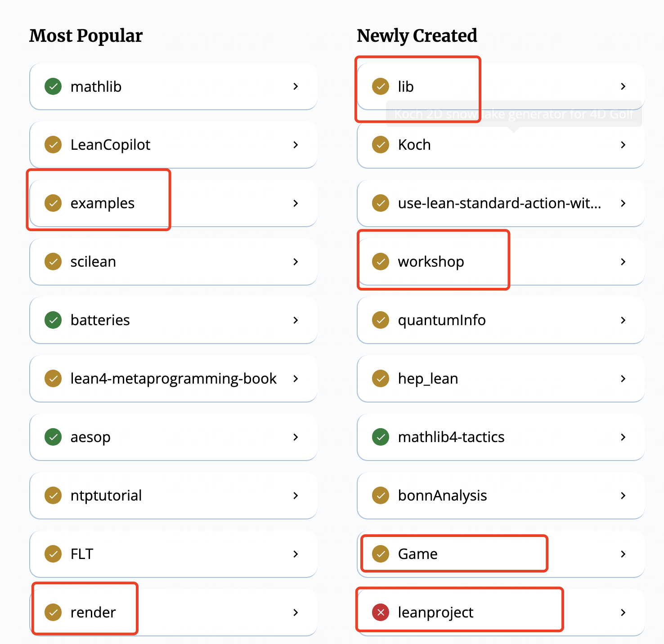The height and width of the screenshot is (644, 664).
Task: Select the workshop package card
Action: [x=501, y=262]
